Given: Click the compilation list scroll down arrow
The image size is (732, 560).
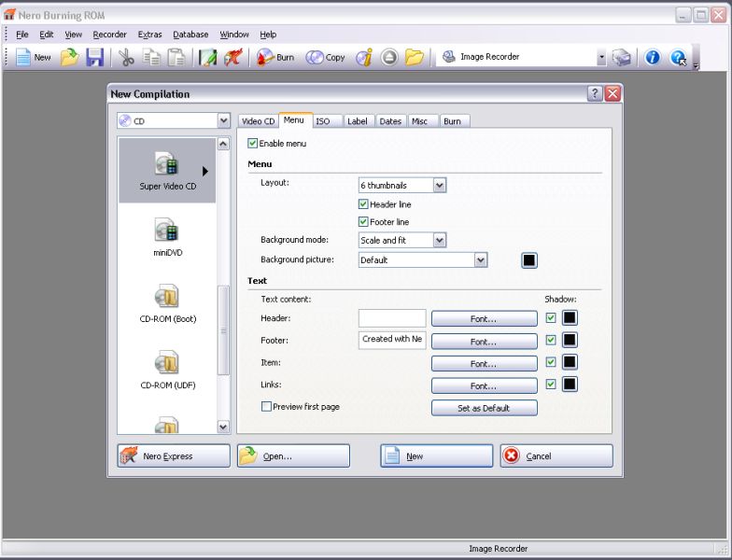Looking at the screenshot, I should (223, 426).
